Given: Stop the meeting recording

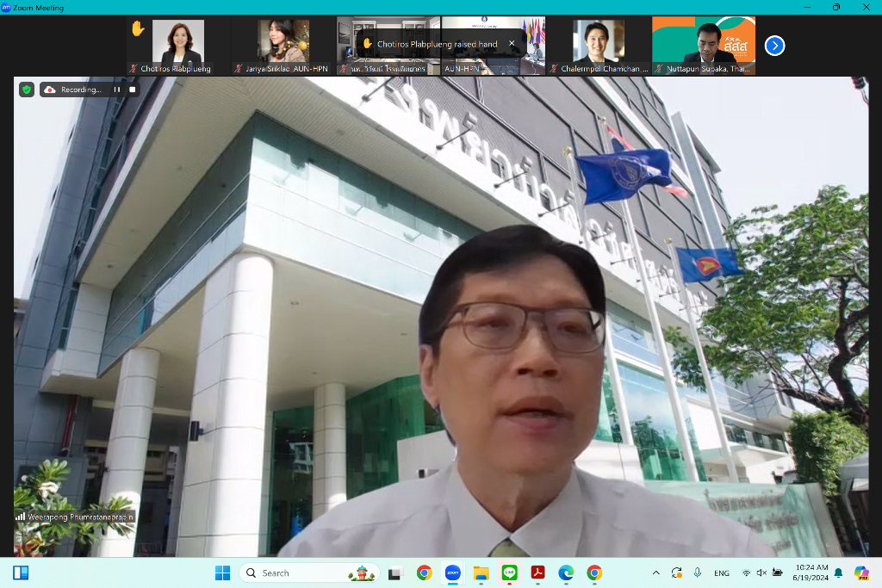Looking at the screenshot, I should (132, 90).
